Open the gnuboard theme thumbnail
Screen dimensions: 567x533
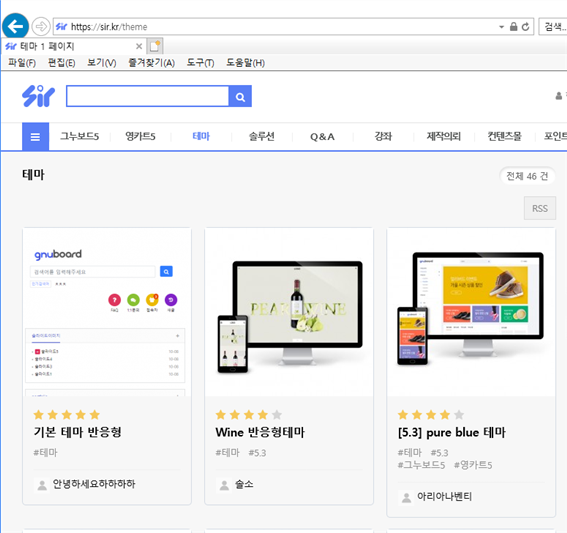tap(107, 312)
